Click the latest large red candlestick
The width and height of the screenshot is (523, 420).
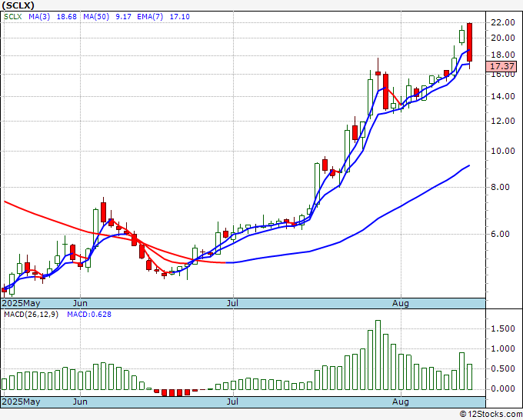pos(470,42)
